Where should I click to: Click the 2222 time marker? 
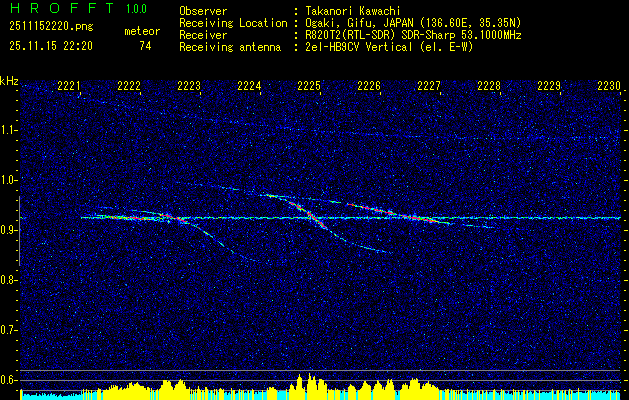click(x=129, y=86)
